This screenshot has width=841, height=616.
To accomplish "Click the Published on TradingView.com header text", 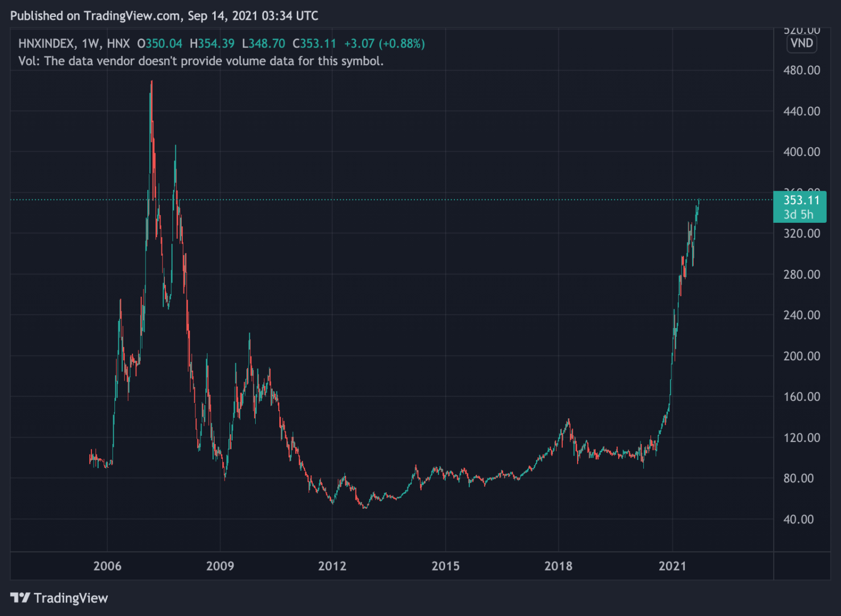I will [x=164, y=16].
